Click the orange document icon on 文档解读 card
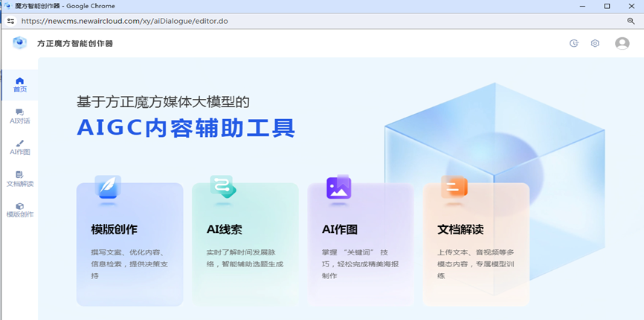 coord(454,187)
